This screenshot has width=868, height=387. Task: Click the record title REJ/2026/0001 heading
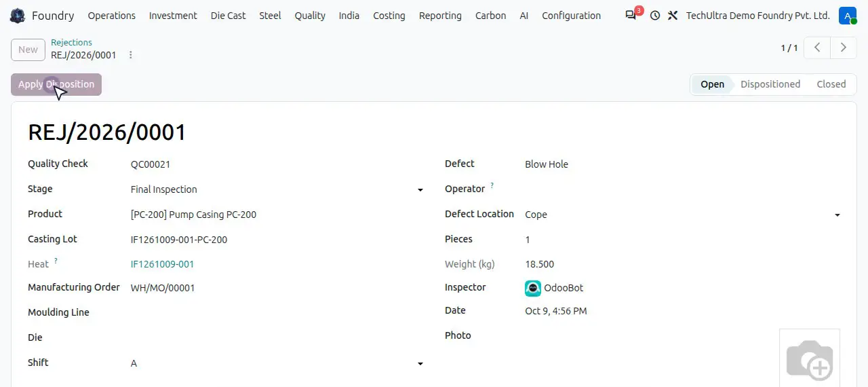tap(107, 132)
